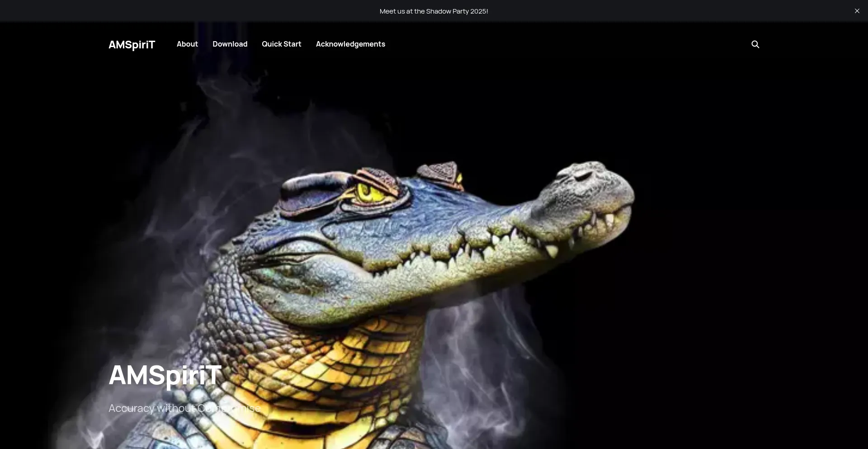Go to the AMSpiriT home logo

tap(132, 44)
